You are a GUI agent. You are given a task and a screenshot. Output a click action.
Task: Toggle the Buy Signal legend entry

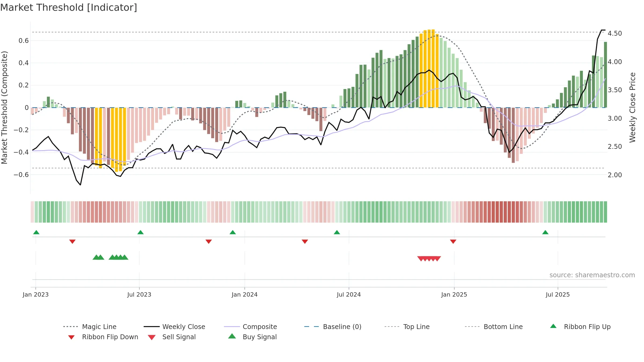pos(252,337)
